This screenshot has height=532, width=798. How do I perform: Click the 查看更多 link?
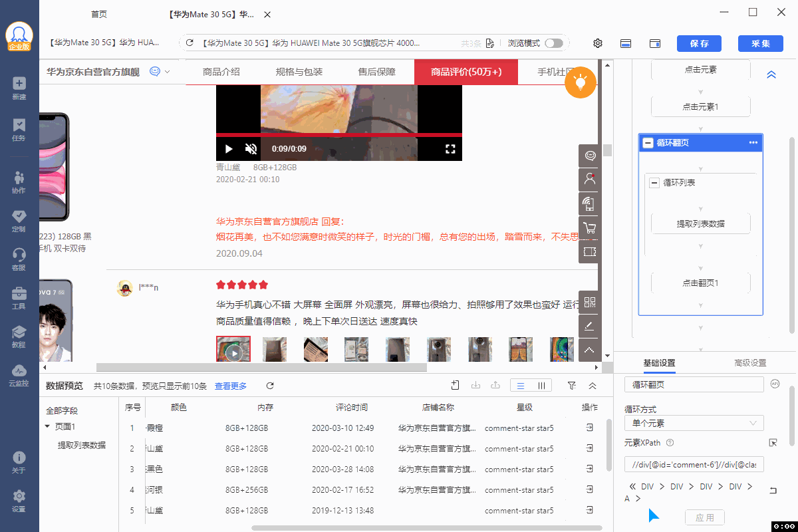230,386
